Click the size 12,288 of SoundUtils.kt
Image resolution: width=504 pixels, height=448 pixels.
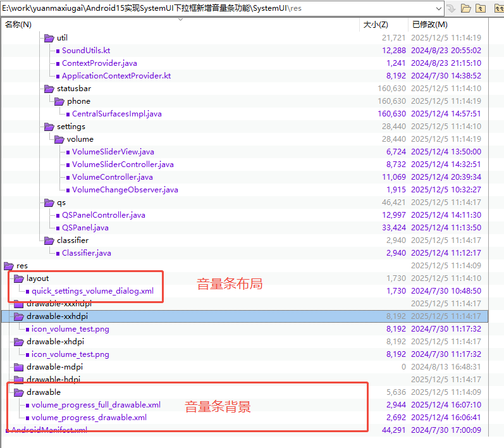click(394, 51)
